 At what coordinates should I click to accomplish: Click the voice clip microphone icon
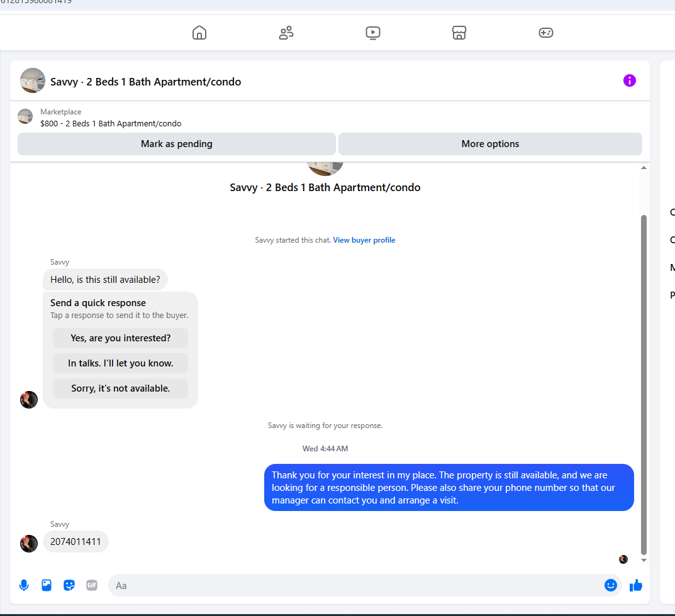point(24,585)
